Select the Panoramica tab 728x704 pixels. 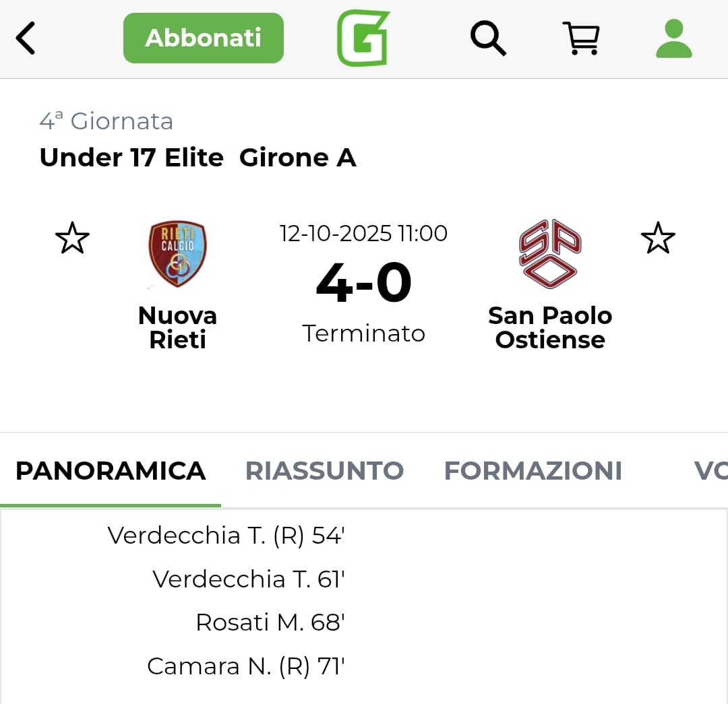[x=111, y=471]
